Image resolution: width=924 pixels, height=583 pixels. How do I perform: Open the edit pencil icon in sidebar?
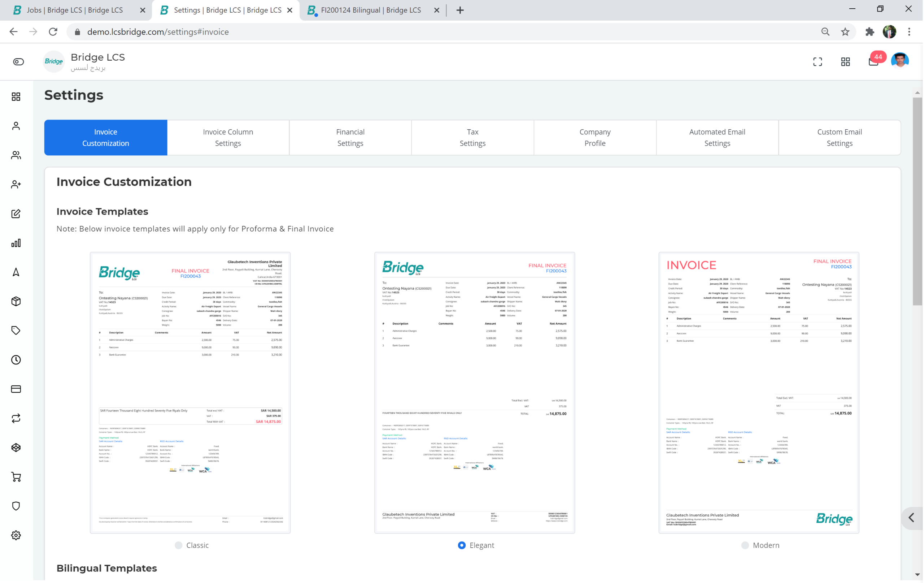(16, 213)
